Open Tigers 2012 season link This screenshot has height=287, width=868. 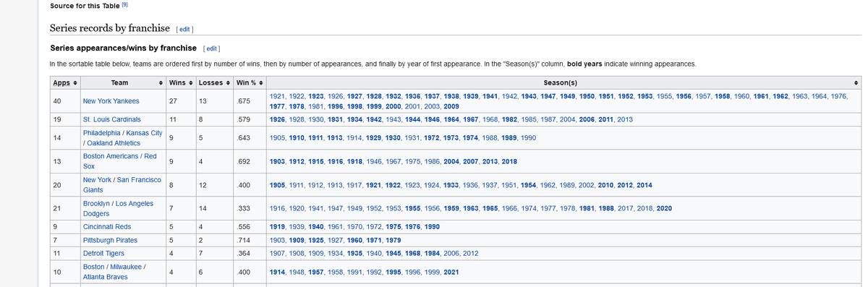pyautogui.click(x=470, y=253)
